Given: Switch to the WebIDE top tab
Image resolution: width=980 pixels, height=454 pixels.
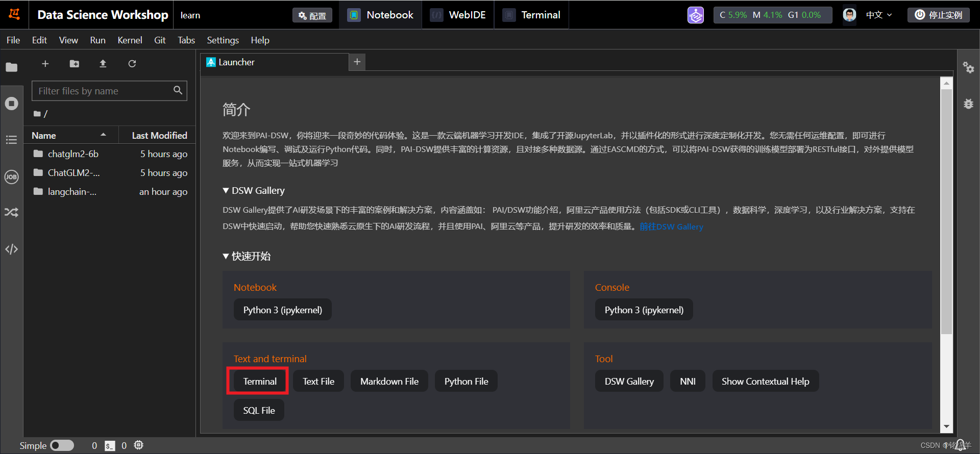Looking at the screenshot, I should (x=458, y=15).
